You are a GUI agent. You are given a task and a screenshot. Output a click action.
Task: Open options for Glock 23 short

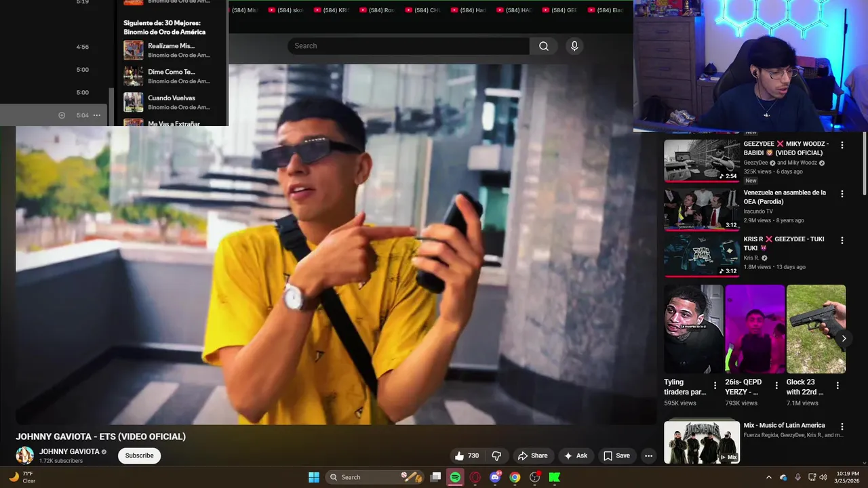tap(837, 386)
